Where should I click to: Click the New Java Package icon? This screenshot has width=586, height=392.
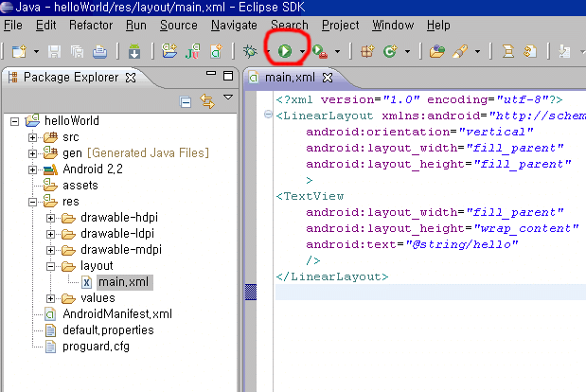pyautogui.click(x=367, y=51)
